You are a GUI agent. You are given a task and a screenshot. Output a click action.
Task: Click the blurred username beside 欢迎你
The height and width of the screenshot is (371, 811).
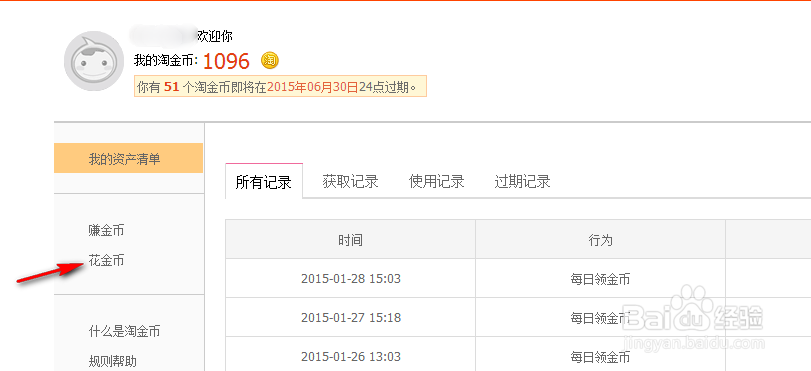[x=162, y=35]
